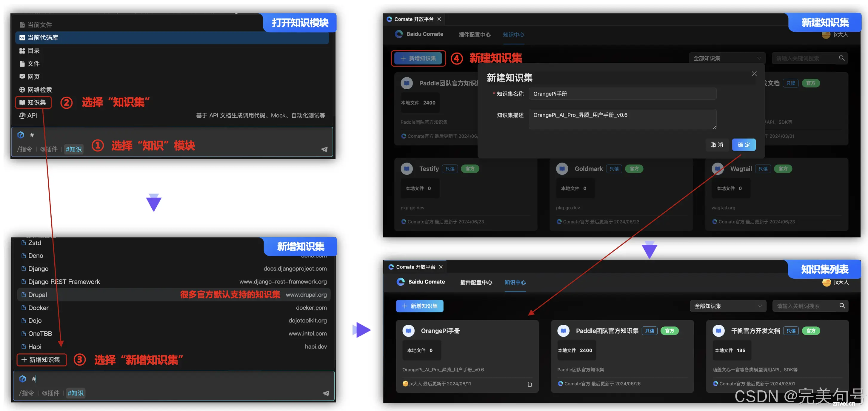Click jx大人 user avatar in bottom-right window
The image size is (868, 411).
click(x=827, y=282)
